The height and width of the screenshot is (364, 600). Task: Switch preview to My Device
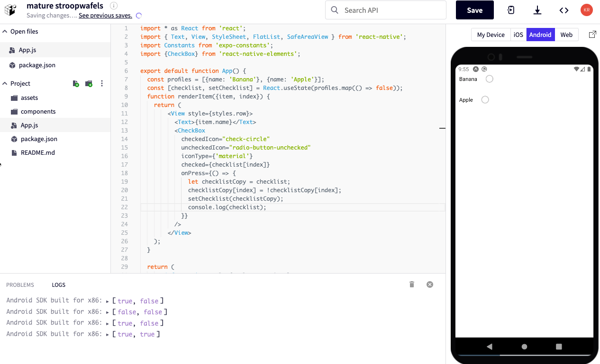click(x=491, y=35)
